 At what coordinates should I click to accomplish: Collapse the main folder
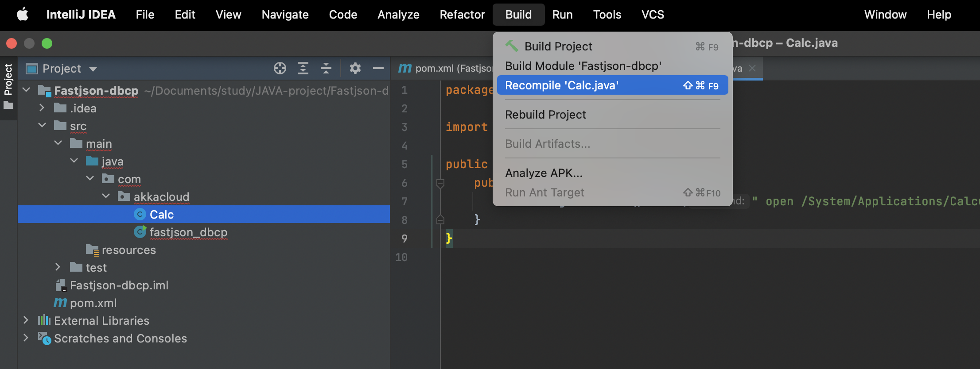coord(58,143)
